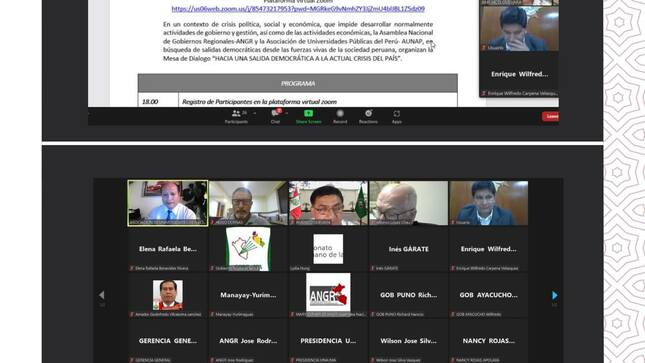Open the Zoom meeting link in document
645x363 pixels.
(298, 9)
